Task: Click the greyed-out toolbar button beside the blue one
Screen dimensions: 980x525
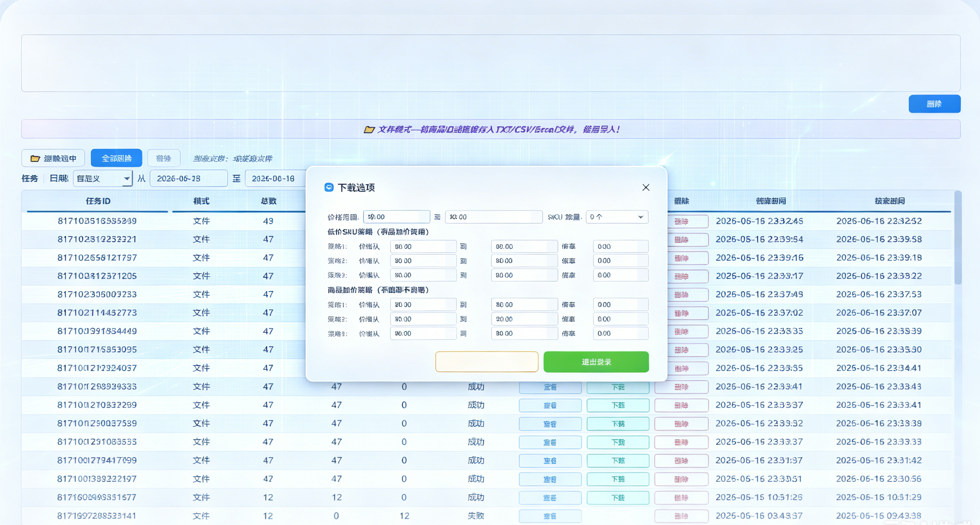Action: tap(163, 158)
